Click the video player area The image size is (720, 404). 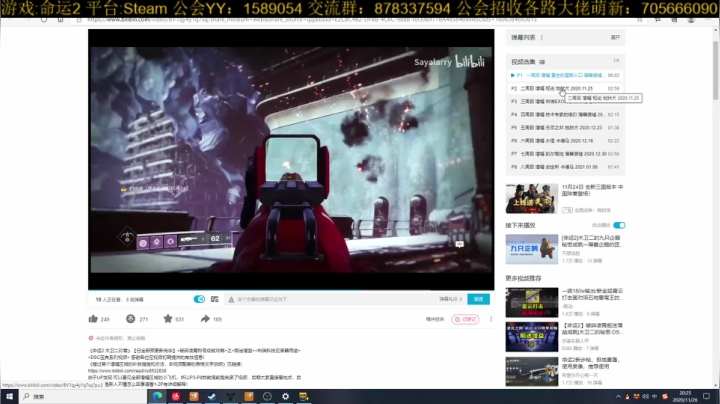pos(291,159)
